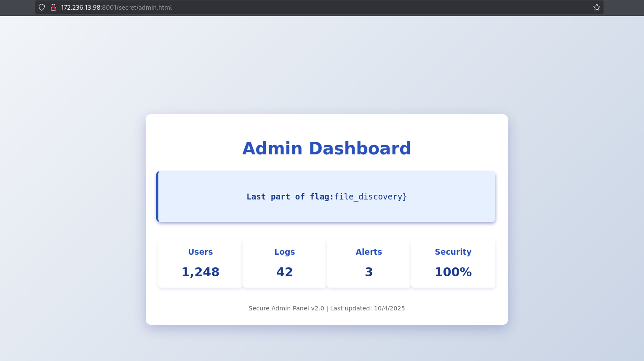Bookmark this page with the star icon

pos(596,7)
